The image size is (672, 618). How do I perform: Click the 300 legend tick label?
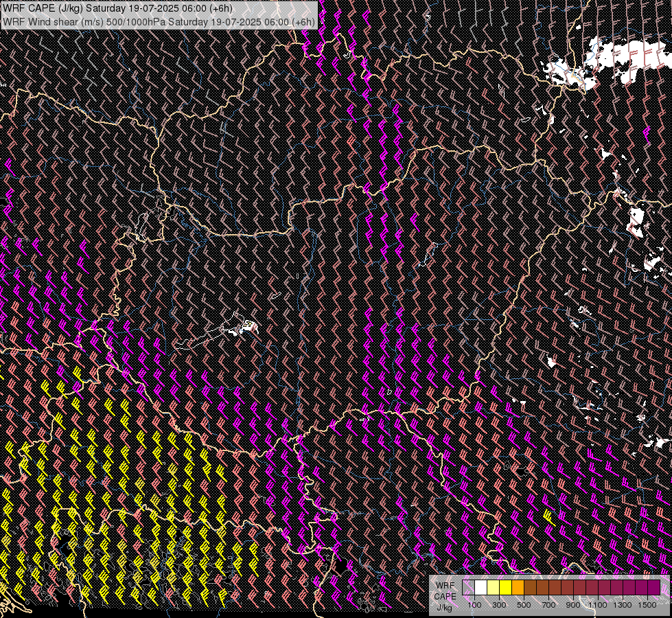(x=499, y=605)
